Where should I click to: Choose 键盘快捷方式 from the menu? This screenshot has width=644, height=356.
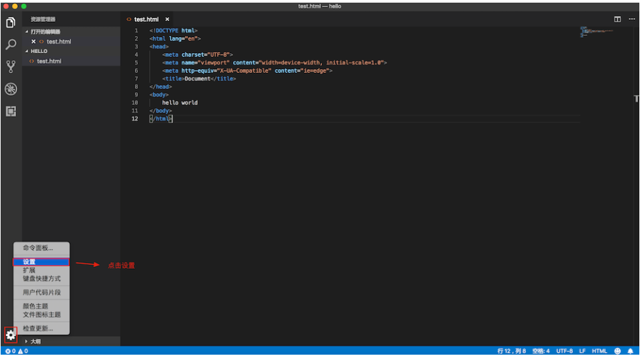point(41,278)
